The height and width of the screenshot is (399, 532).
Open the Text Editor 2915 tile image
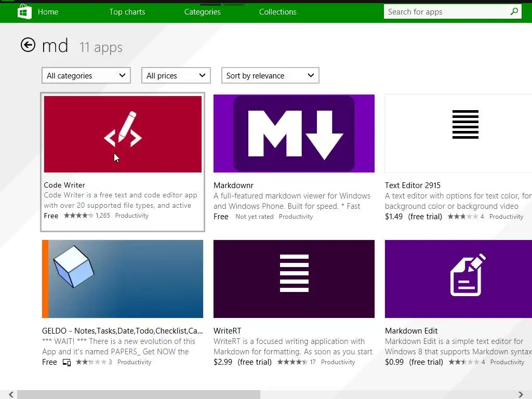tap(458, 134)
